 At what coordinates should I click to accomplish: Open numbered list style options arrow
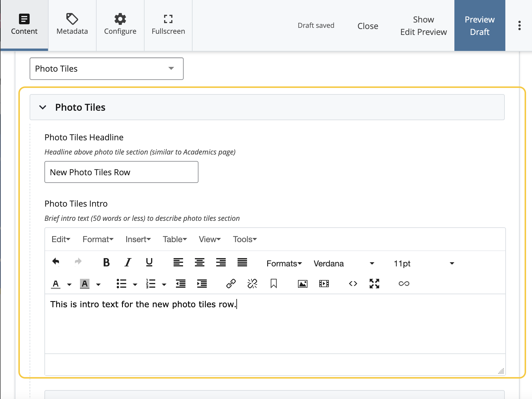(x=164, y=284)
